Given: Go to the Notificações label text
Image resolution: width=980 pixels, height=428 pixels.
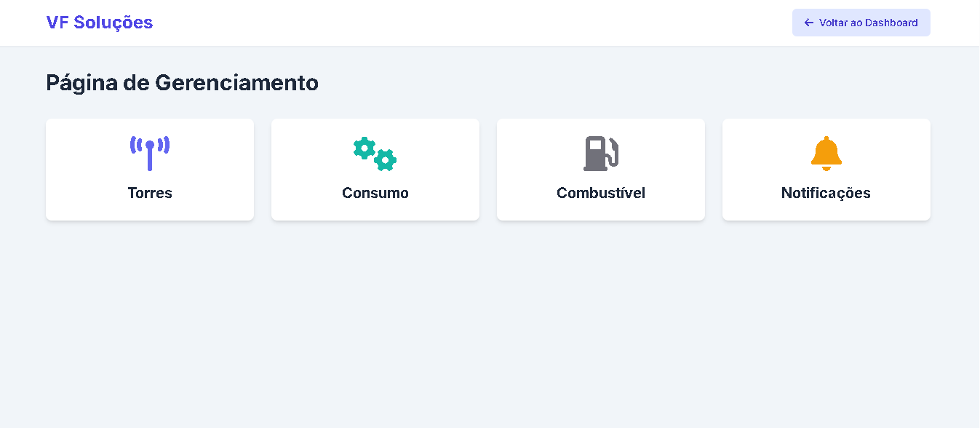Looking at the screenshot, I should click(x=826, y=193).
